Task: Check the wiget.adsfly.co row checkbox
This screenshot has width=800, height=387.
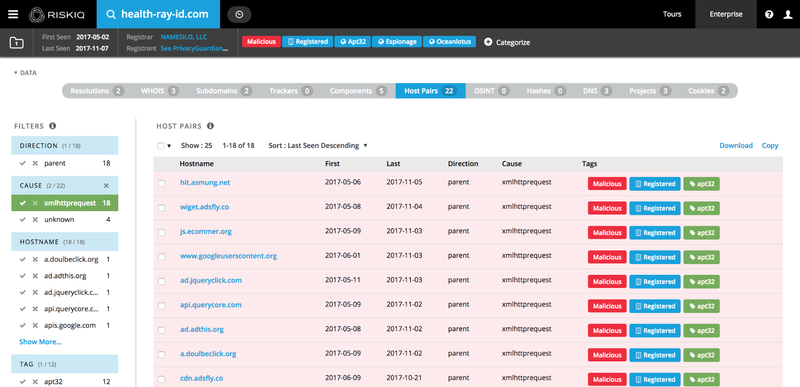Action: (x=161, y=208)
